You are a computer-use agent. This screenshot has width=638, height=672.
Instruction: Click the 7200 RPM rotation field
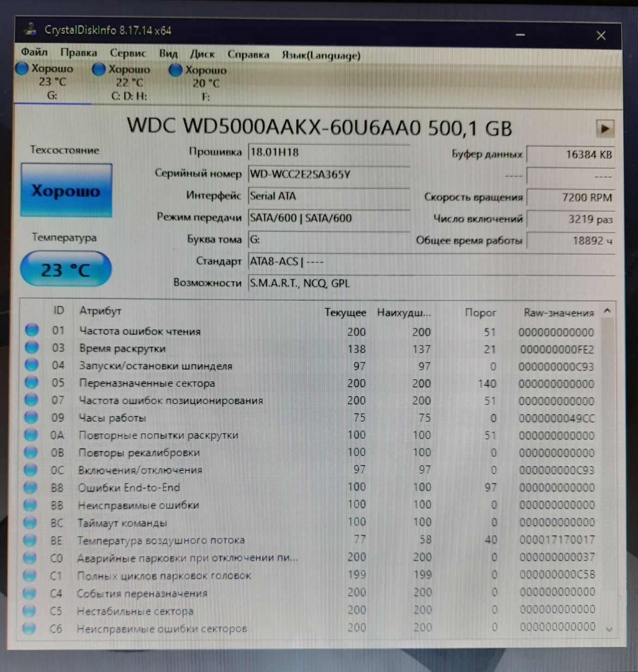pos(571,198)
